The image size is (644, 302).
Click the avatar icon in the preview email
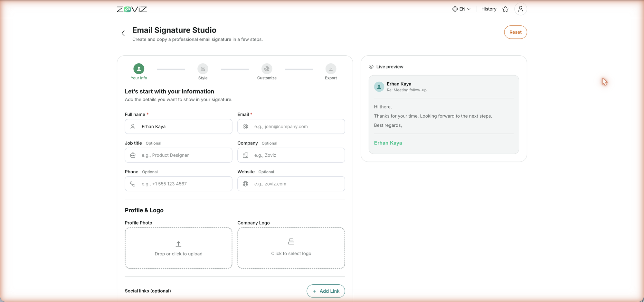point(379,87)
